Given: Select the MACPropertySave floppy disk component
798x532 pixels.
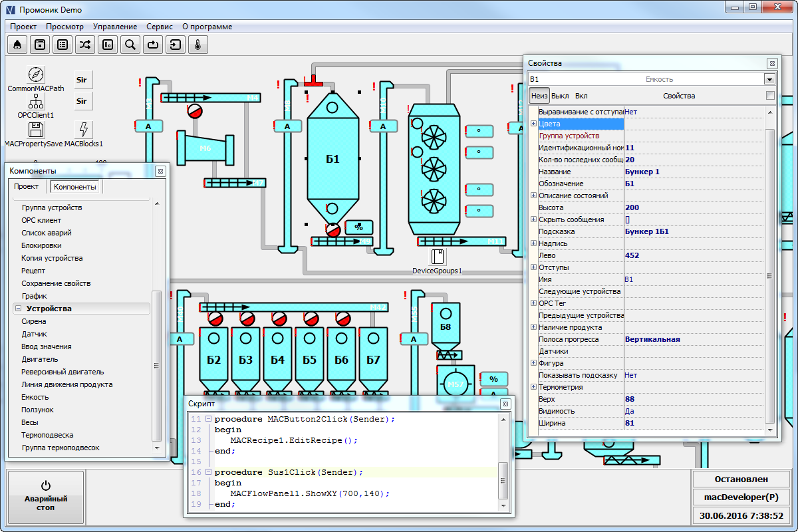Looking at the screenshot, I should (x=36, y=129).
